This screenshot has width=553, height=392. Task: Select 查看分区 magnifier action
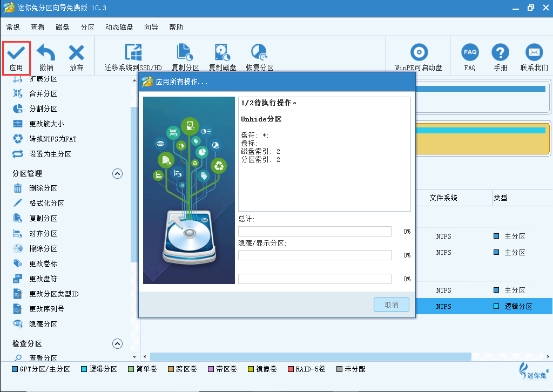[x=35, y=358]
